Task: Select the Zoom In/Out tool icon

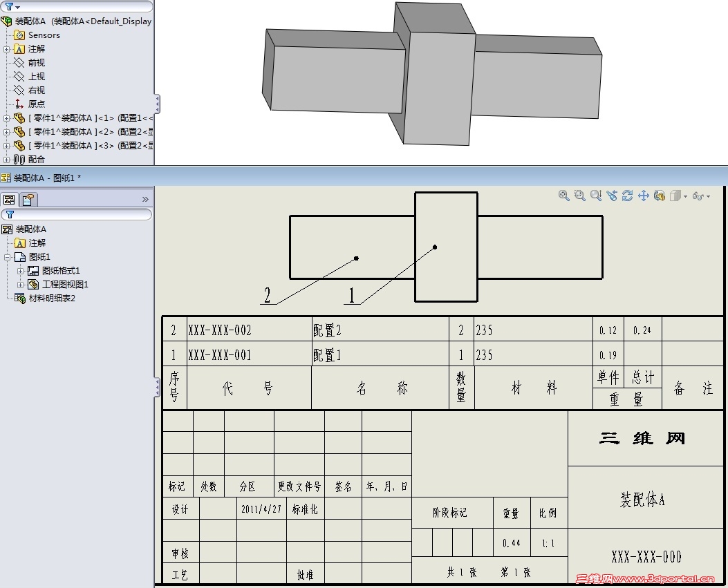Action: [596, 196]
